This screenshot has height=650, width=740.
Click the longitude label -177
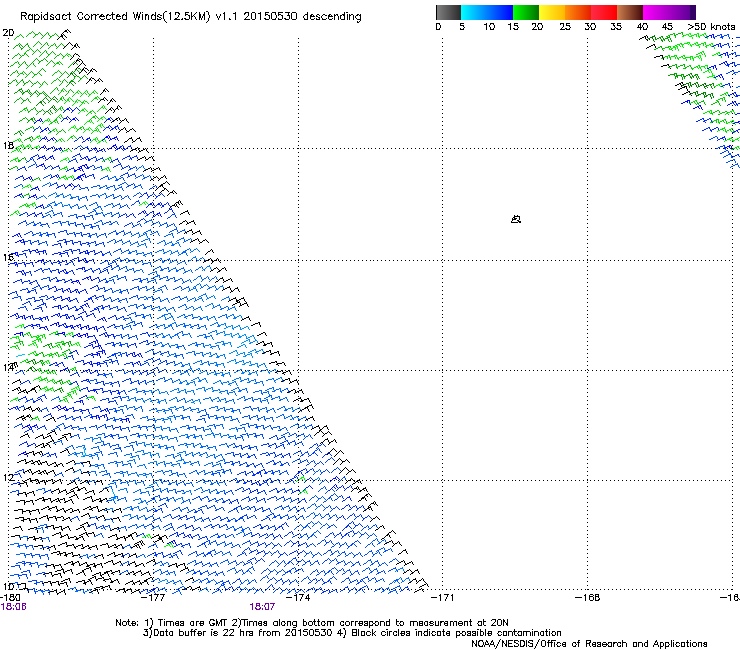tap(153, 598)
